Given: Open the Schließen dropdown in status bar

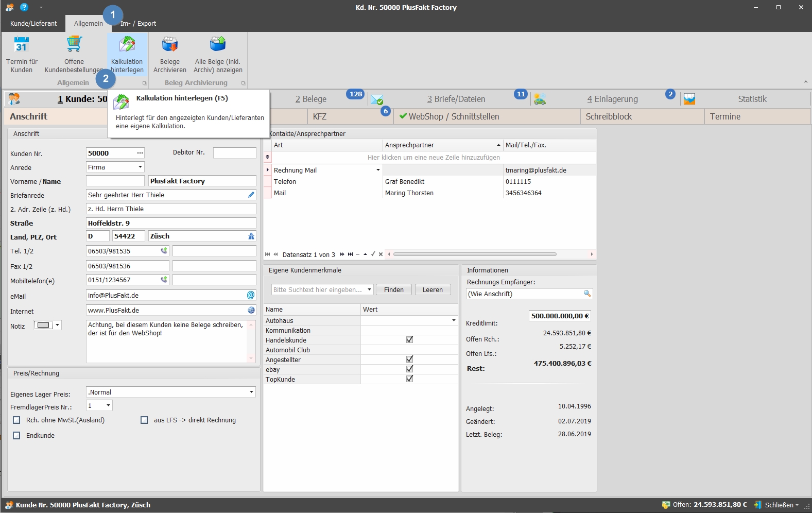Looking at the screenshot, I should 797,505.
